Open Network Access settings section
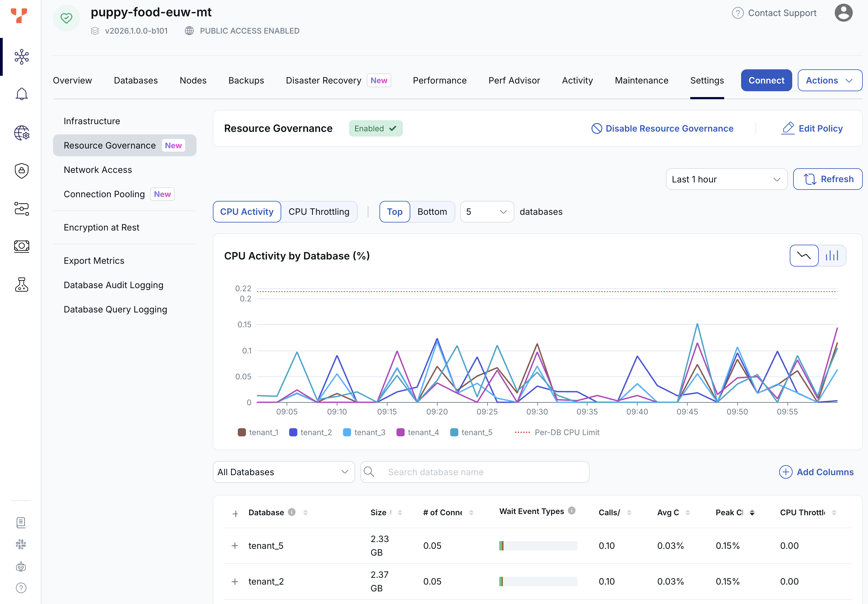The height and width of the screenshot is (604, 868). point(98,170)
